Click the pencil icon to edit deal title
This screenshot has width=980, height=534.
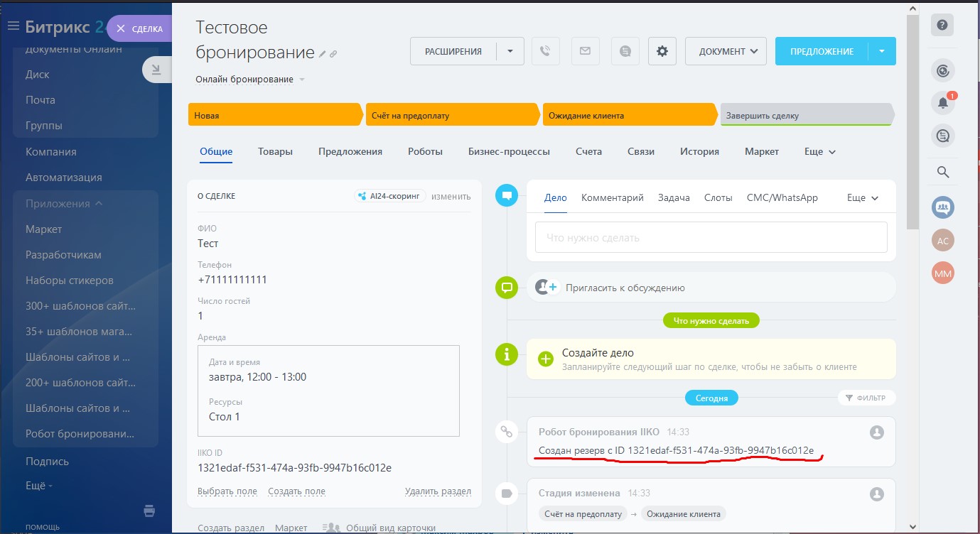322,54
